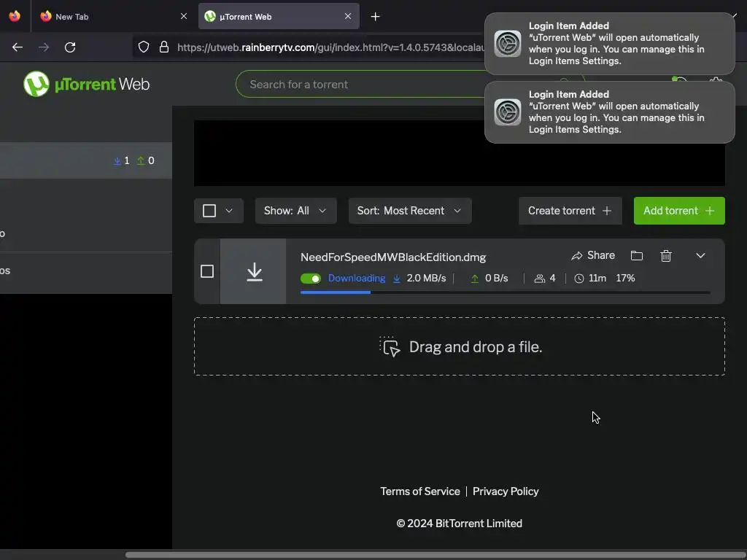Click the Drag and drop a file area
Image resolution: width=747 pixels, height=560 pixels.
tap(460, 346)
